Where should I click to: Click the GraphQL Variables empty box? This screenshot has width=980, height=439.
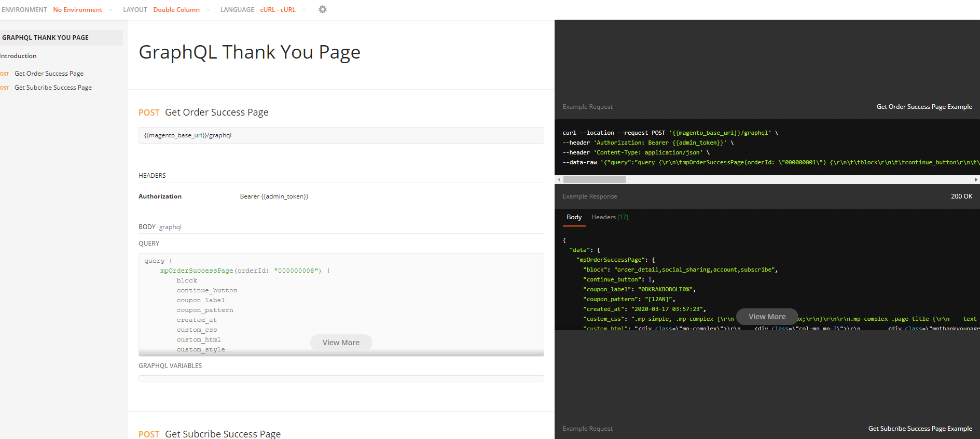341,378
